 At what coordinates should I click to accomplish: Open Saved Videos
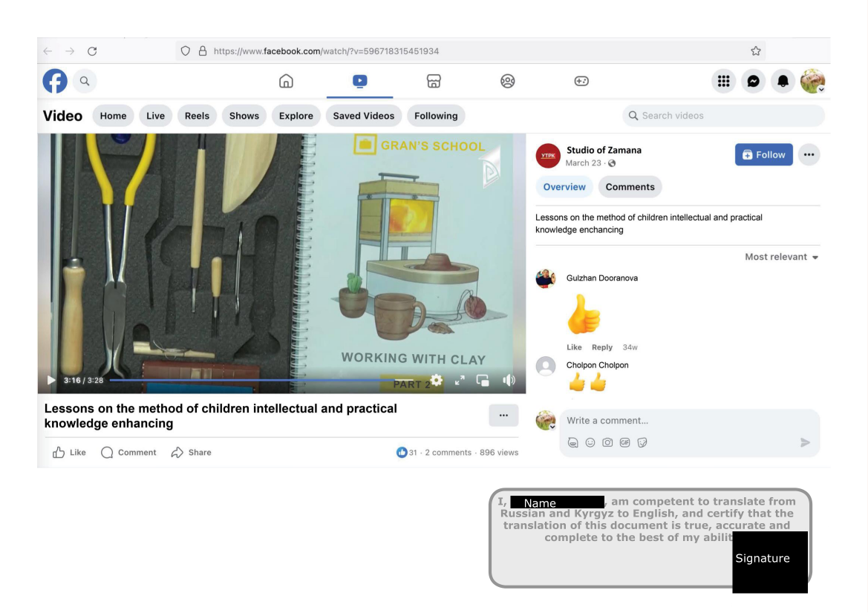click(364, 116)
